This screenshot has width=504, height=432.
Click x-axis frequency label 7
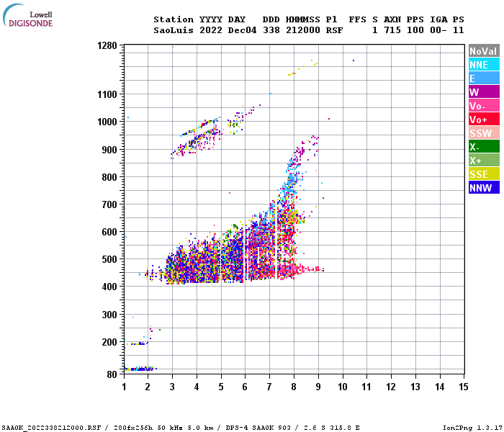pos(269,387)
